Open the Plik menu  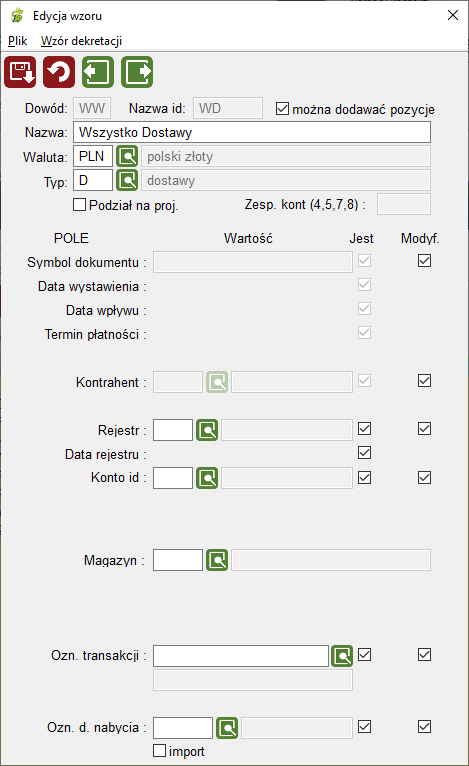point(18,41)
